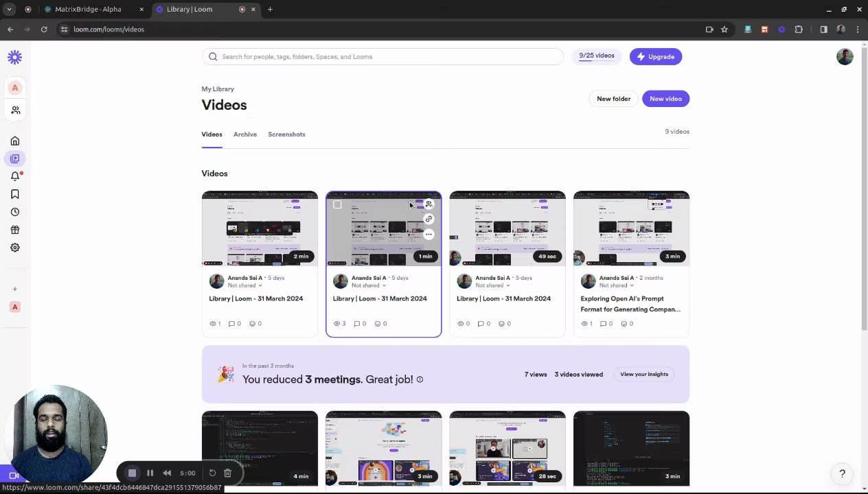The image size is (868, 494).
Task: Expand 'Not shared' dropdown on the 1 min video
Action: pyautogui.click(x=369, y=285)
